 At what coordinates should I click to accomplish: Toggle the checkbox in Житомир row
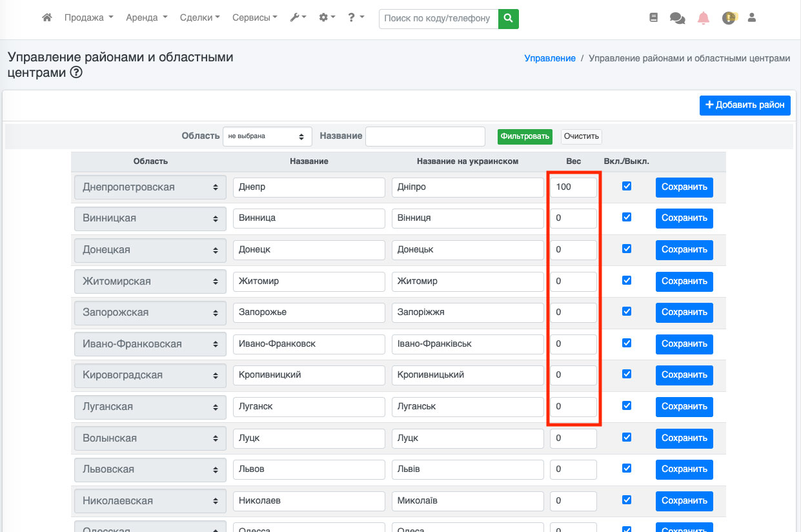[626, 281]
